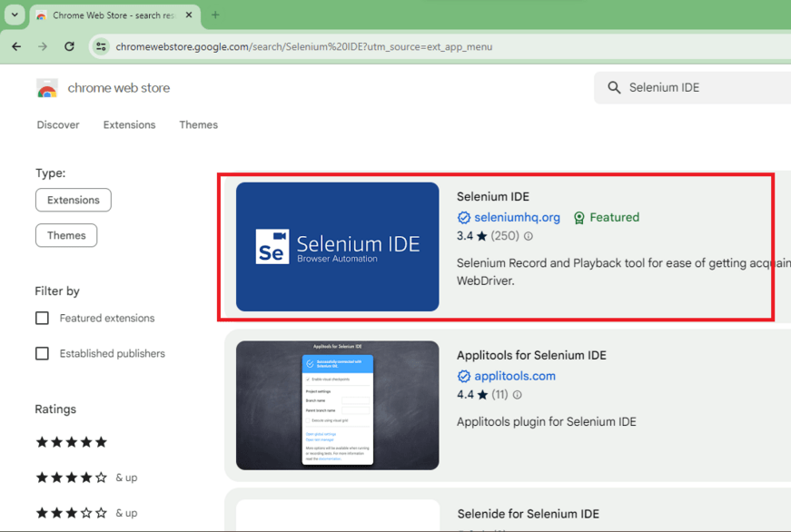Visit seleniumhq.org publisher link
The width and height of the screenshot is (791, 532).
517,217
